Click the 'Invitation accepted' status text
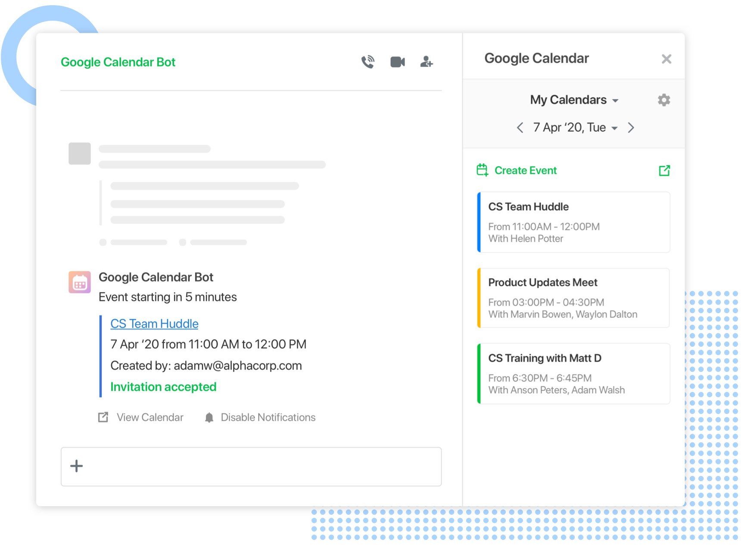The width and height of the screenshot is (741, 560). pyautogui.click(x=163, y=387)
